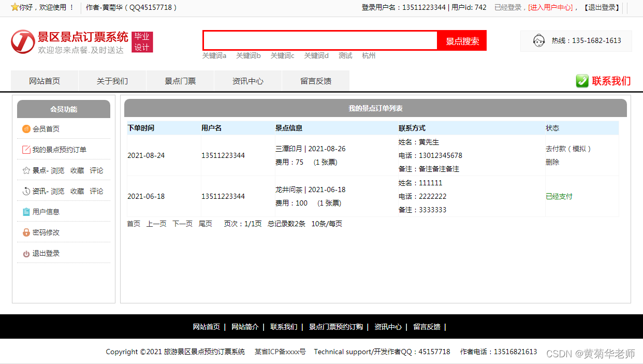Open the 网站首页 navigation tab
643x364 pixels.
pyautogui.click(x=45, y=81)
